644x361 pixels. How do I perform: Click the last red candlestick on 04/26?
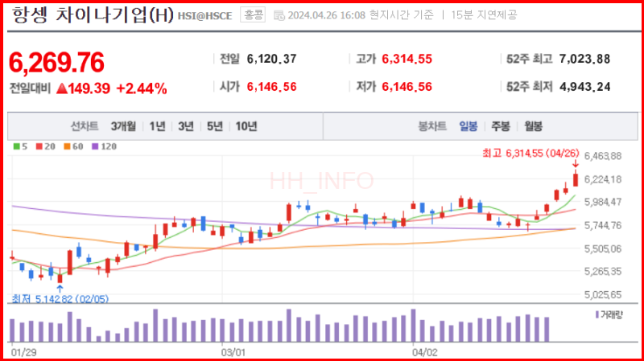576,179
